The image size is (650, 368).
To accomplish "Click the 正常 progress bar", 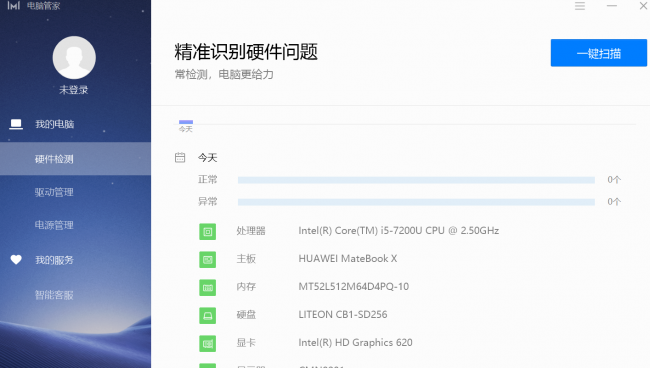I will (416, 180).
